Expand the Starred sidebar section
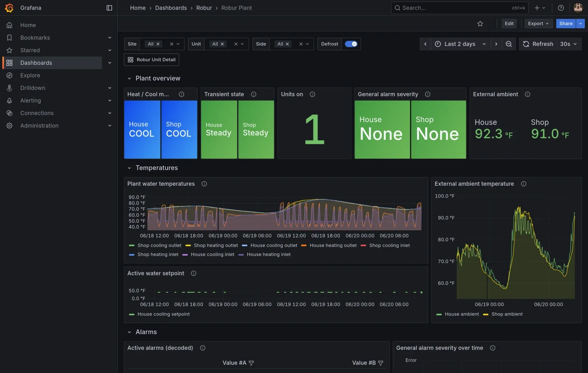Viewport: 588px width, 373px height. coord(110,50)
